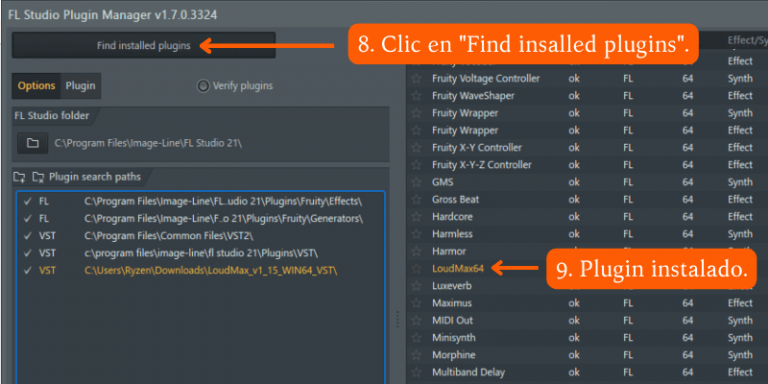Select the Multiband Delay plugin name

tap(468, 372)
